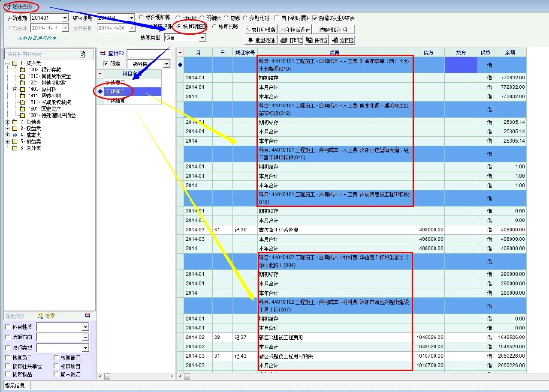Click the 按照模版打印 button
This screenshot has width=549, height=392.
pyautogui.click(x=334, y=30)
